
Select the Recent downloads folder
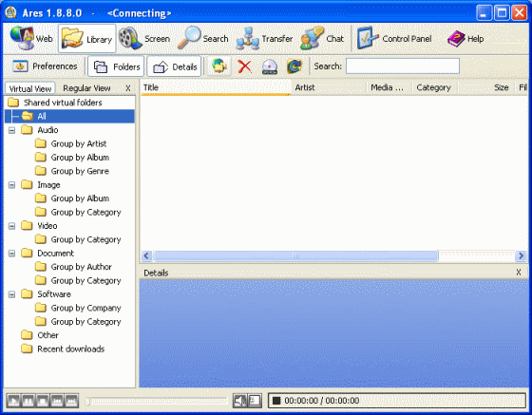tap(63, 349)
